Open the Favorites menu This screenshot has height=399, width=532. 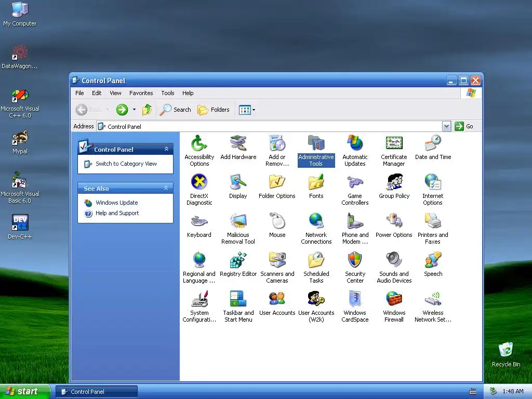click(141, 93)
